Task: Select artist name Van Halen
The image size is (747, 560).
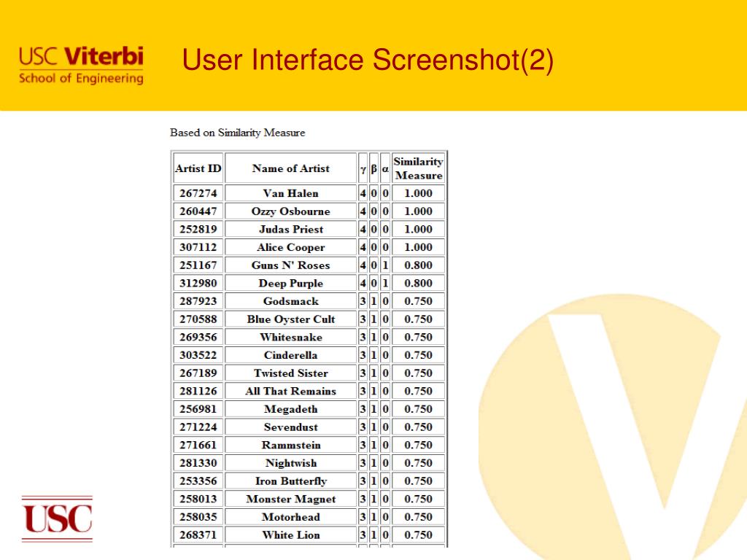Action: pos(290,193)
